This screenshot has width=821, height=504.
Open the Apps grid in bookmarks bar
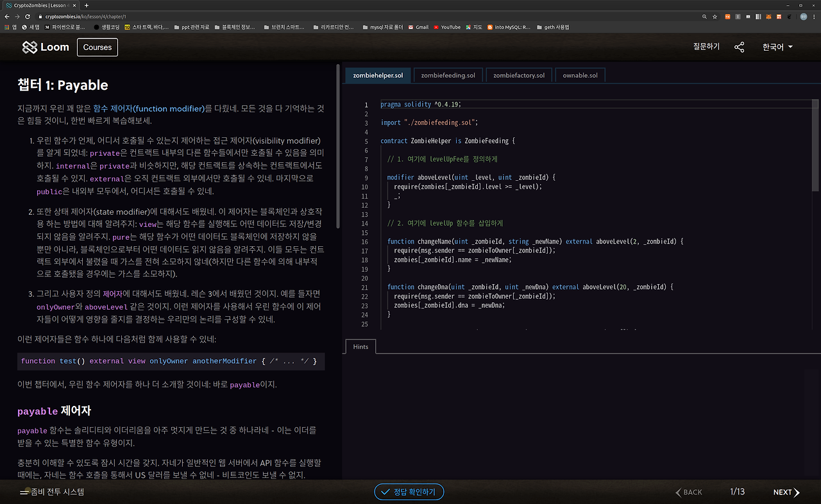click(11, 28)
